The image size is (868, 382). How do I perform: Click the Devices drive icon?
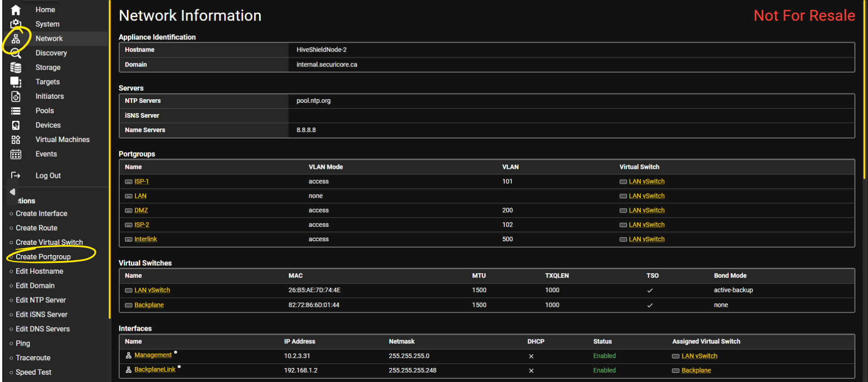tap(16, 125)
